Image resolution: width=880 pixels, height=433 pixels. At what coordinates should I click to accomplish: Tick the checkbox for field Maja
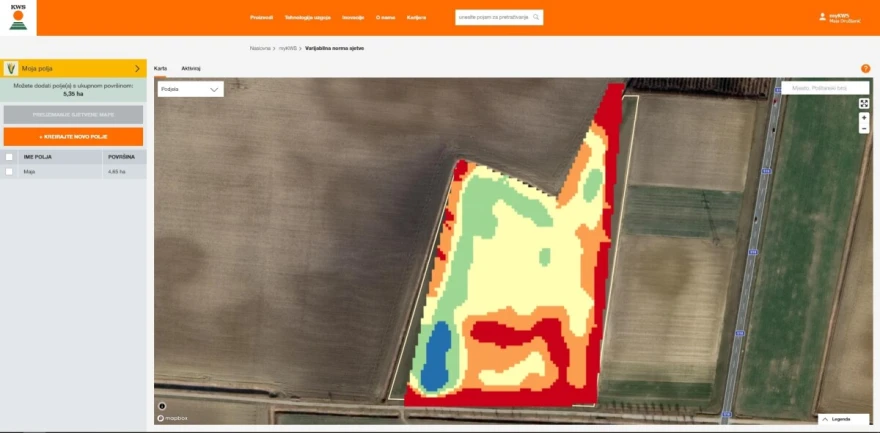coord(9,172)
